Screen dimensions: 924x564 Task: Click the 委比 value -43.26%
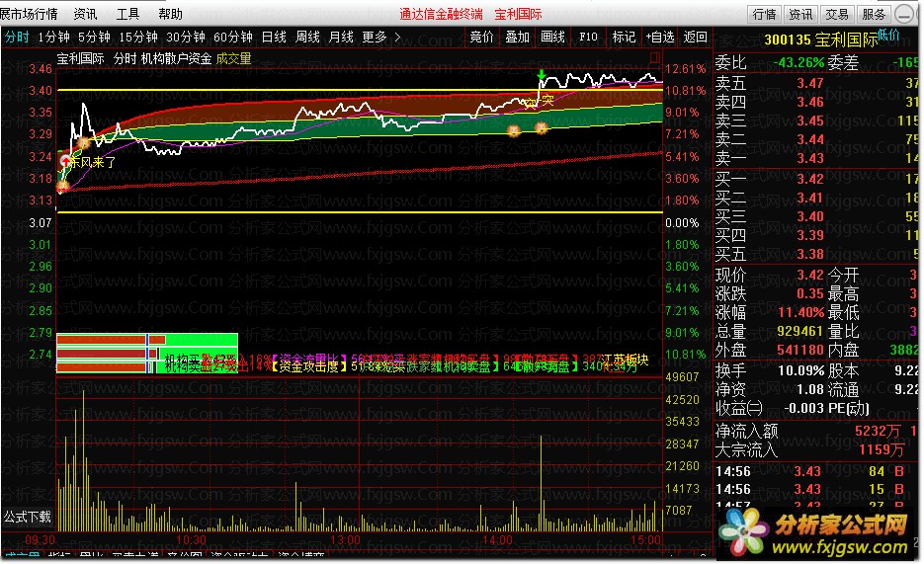(x=798, y=62)
